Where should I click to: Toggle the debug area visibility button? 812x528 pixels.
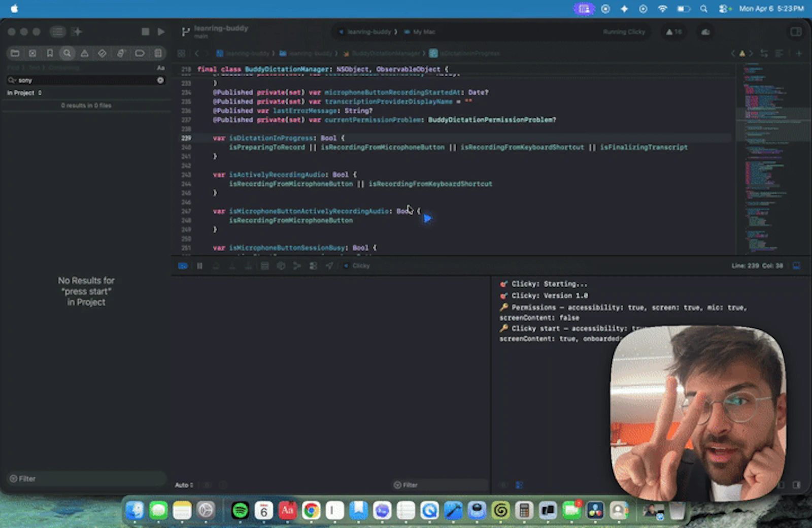pos(796,266)
